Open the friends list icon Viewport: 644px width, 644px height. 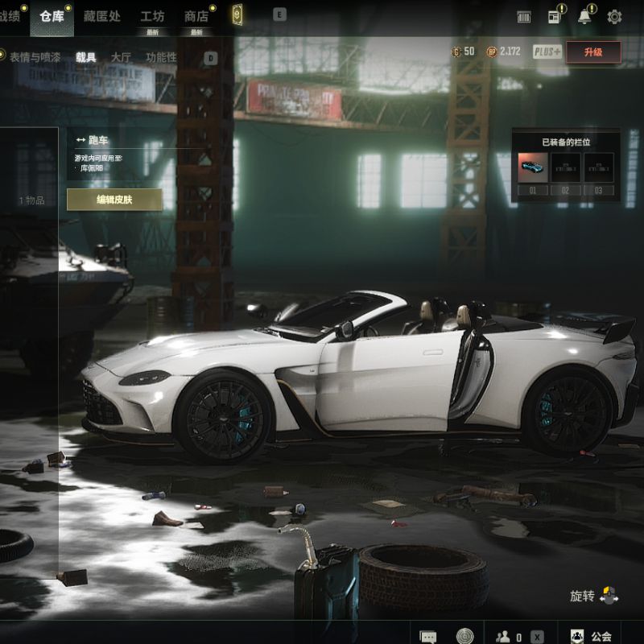click(x=503, y=636)
